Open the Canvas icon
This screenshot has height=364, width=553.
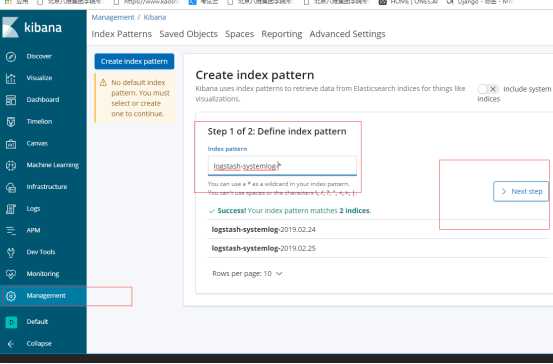[11, 144]
